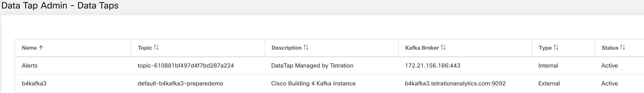Click the Data Tap Admin page title
644x93 pixels.
pos(60,5)
